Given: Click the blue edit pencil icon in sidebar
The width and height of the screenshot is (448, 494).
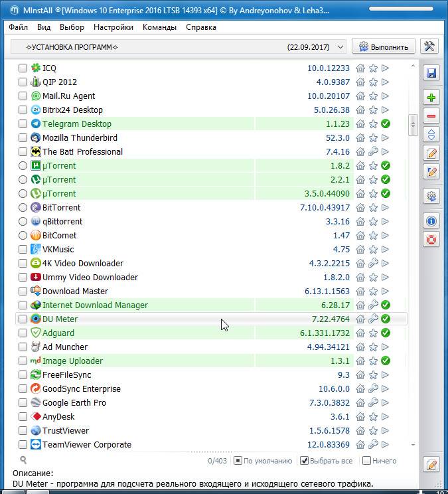Looking at the screenshot, I should [431, 172].
